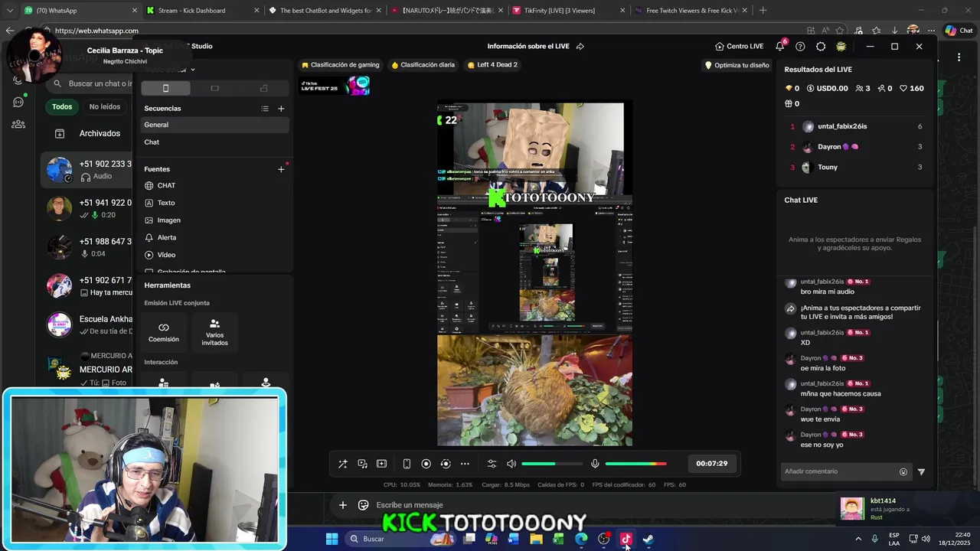This screenshot has height=551, width=980.
Task: Open Centro LIVE
Action: point(739,46)
